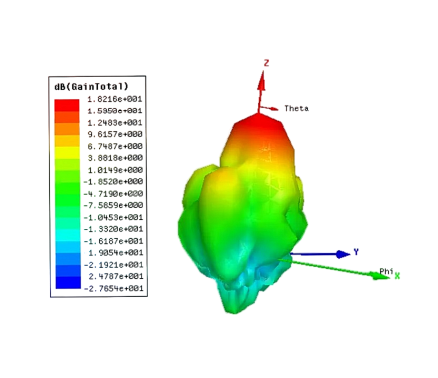Click the Theta axis label
Viewport: 438px width, 378px height.
tap(296, 108)
